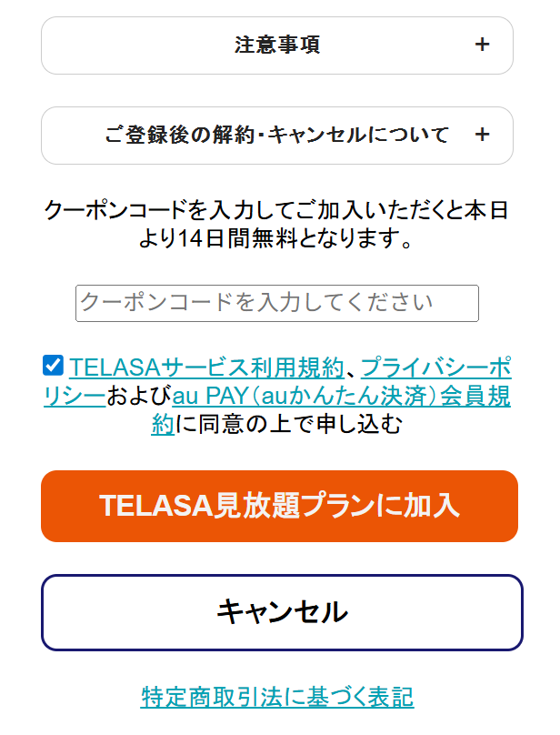The image size is (560, 735).
Task: Open the TELASAサービス利用規約 link
Action: (x=206, y=367)
